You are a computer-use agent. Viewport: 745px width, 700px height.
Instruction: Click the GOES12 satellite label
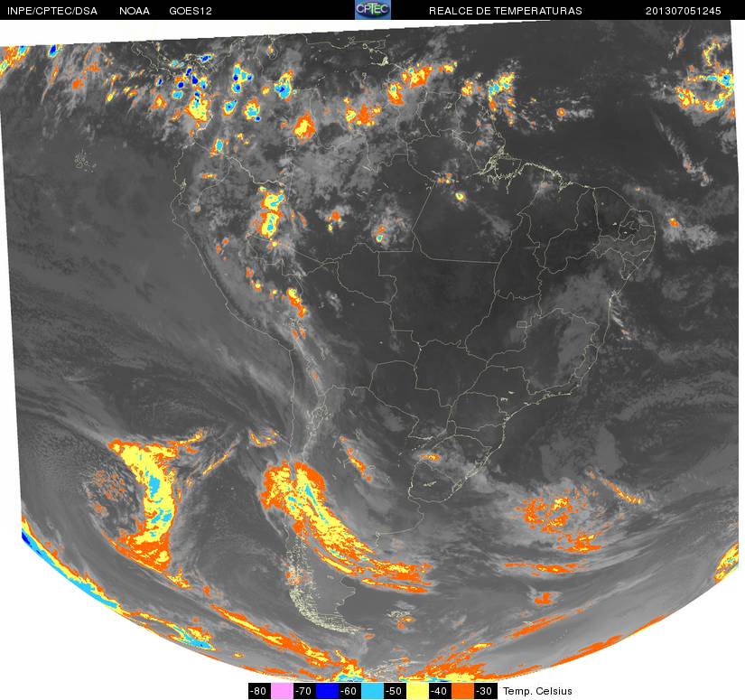(191, 11)
